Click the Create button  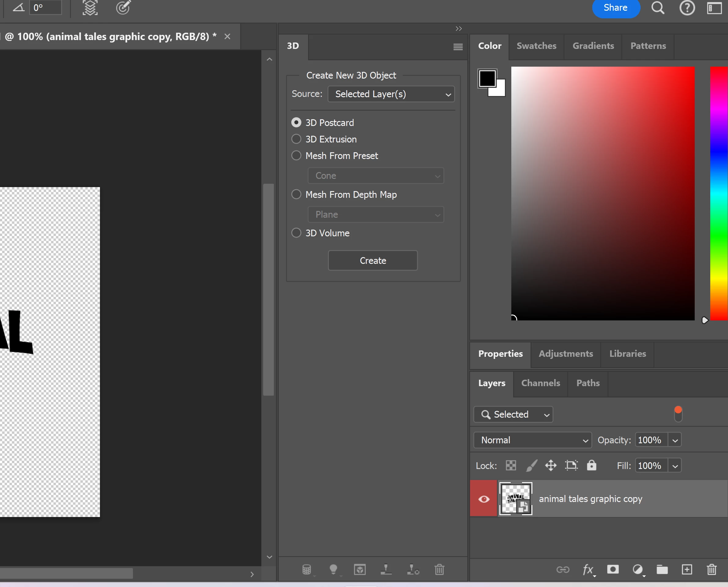pyautogui.click(x=373, y=260)
